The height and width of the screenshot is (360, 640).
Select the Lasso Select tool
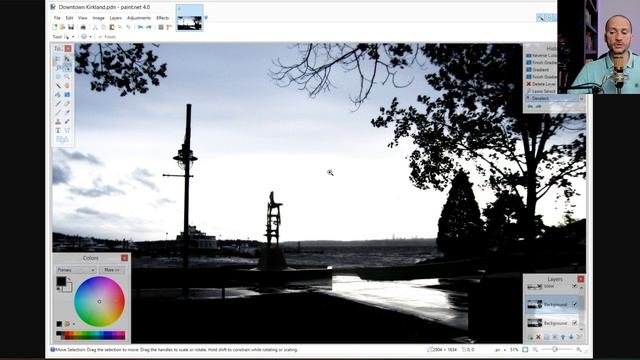click(58, 68)
